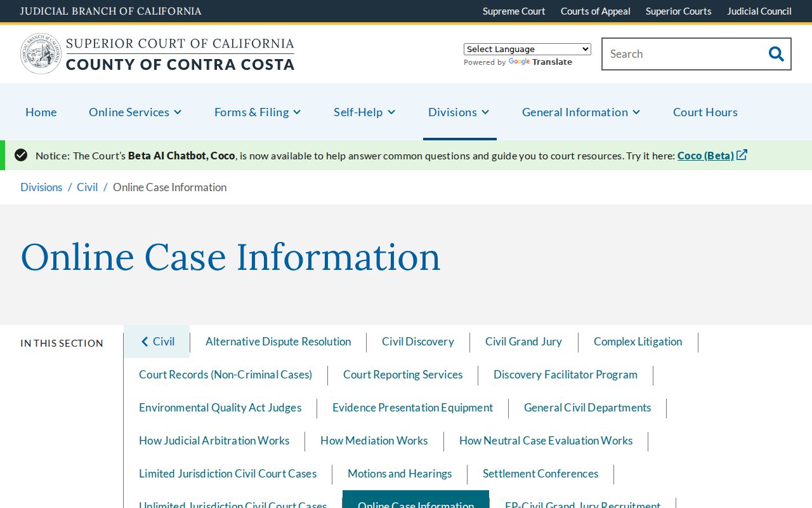Screen dimensions: 812x508
Task: Open Evidence Presentation Equipment page
Action: pyautogui.click(x=412, y=408)
